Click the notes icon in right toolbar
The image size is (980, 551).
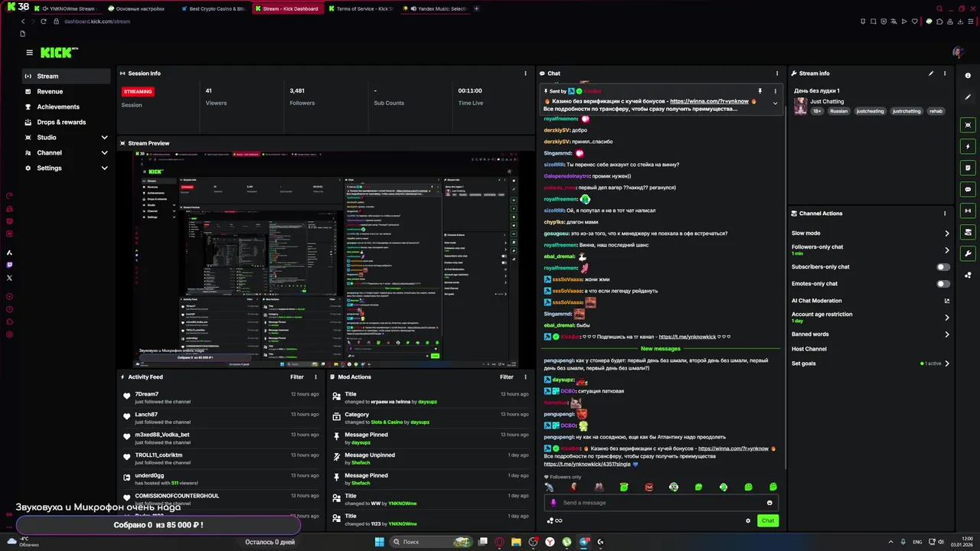click(968, 168)
